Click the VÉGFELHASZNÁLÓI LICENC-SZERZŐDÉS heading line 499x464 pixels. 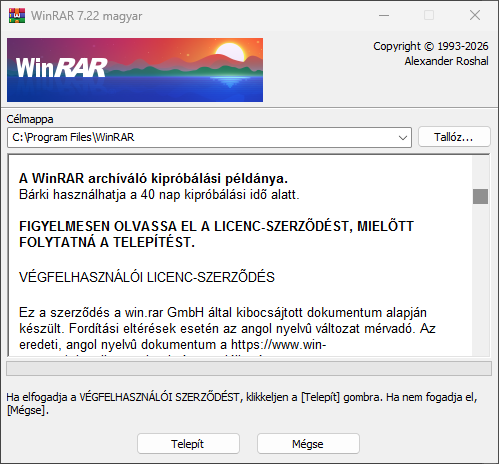click(x=147, y=277)
